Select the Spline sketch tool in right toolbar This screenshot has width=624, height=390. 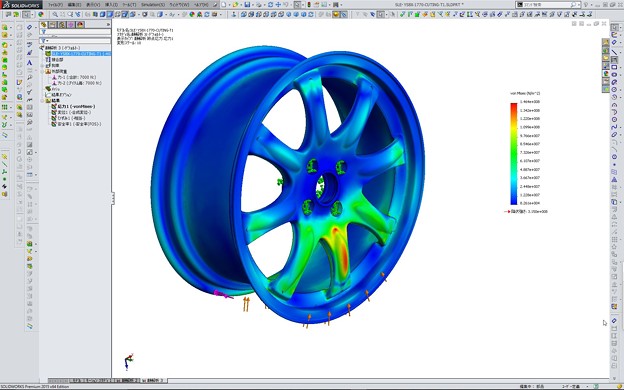pyautogui.click(x=614, y=127)
